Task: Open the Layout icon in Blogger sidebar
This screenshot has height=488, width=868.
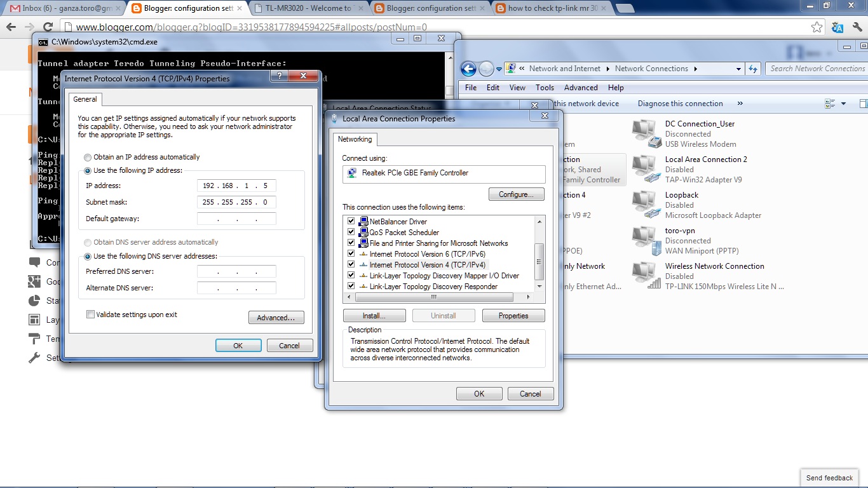Action: pos(36,320)
